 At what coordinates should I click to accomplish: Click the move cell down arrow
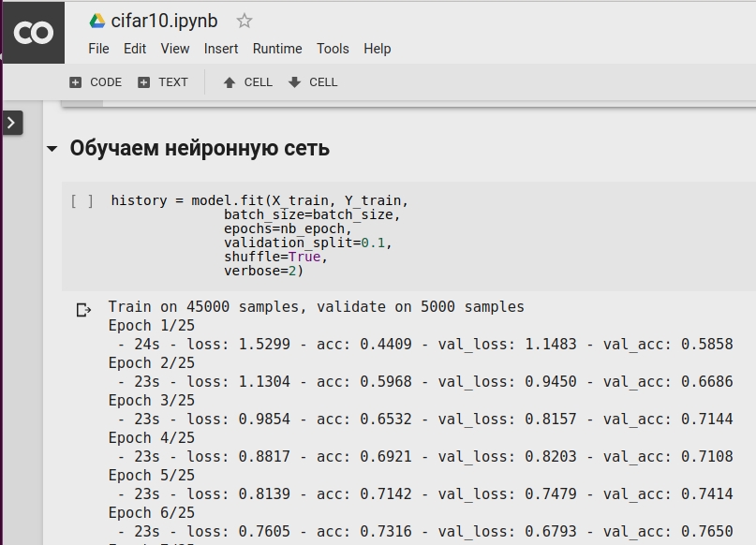click(x=295, y=82)
